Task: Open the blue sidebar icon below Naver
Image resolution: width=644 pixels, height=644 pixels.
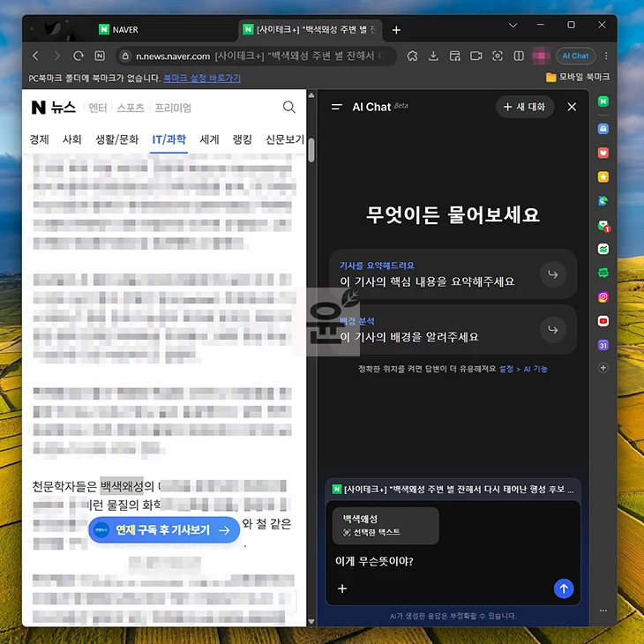Action: (603, 129)
